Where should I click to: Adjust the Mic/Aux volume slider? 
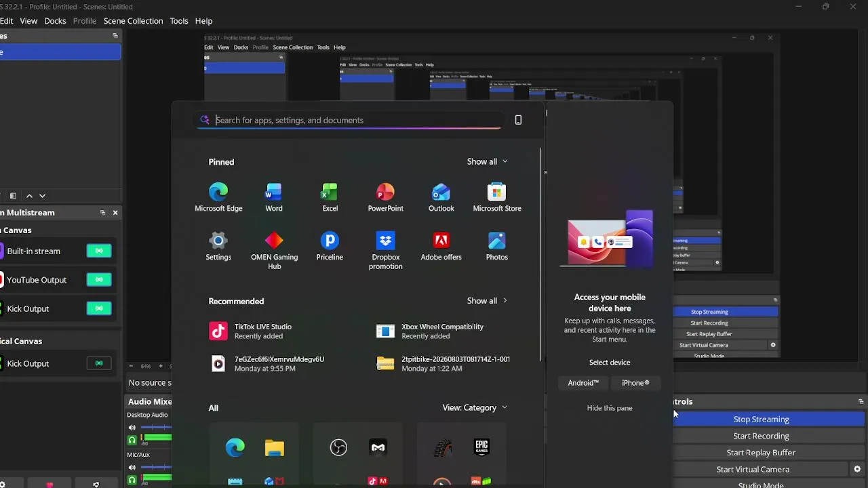click(156, 467)
